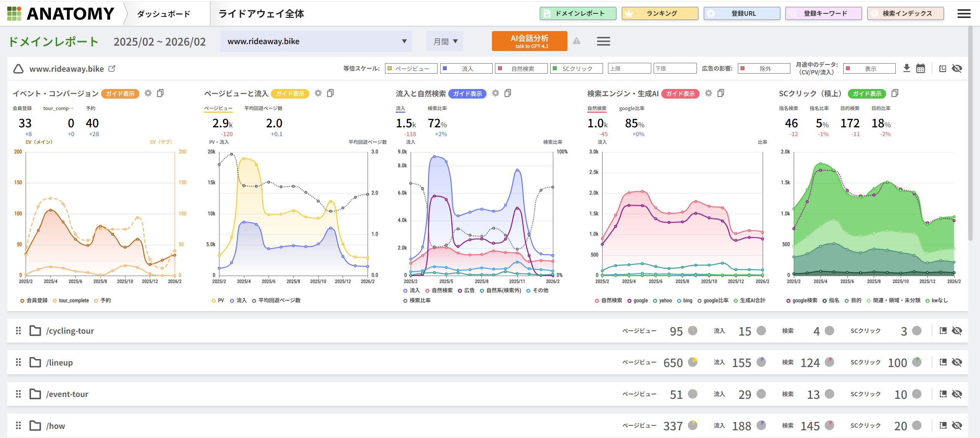Click the 上限 scale input field
The width and height of the screenshot is (980, 438).
(629, 69)
